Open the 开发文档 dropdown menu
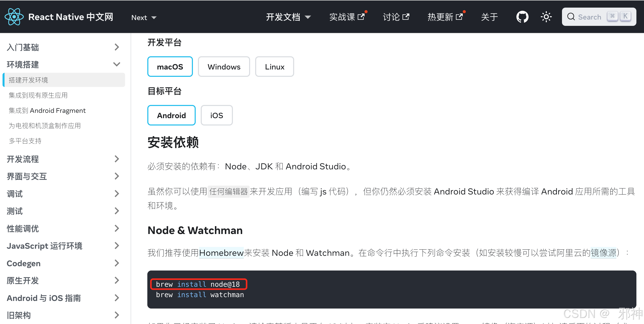The image size is (644, 324). coord(288,17)
